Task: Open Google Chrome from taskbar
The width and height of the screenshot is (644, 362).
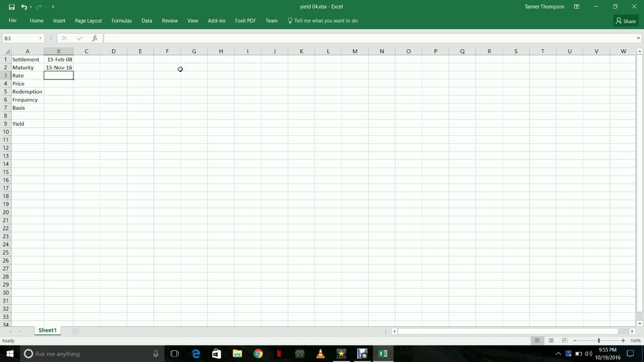Action: 258,353
